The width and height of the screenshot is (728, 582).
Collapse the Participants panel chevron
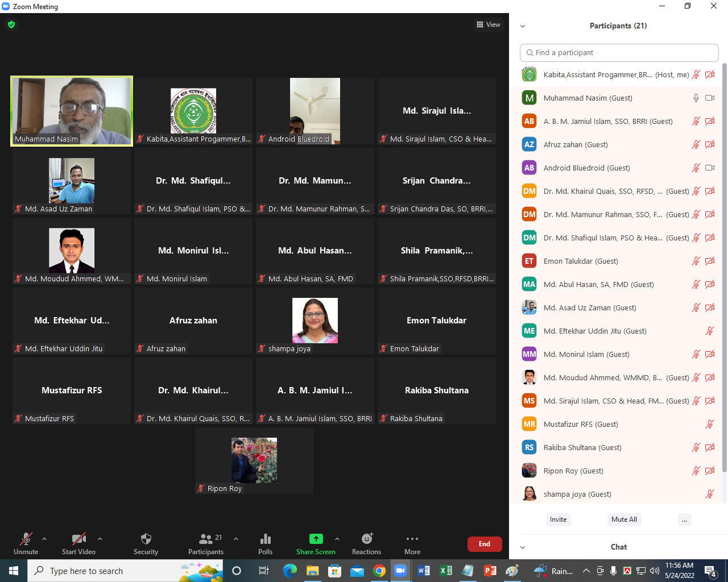click(523, 26)
